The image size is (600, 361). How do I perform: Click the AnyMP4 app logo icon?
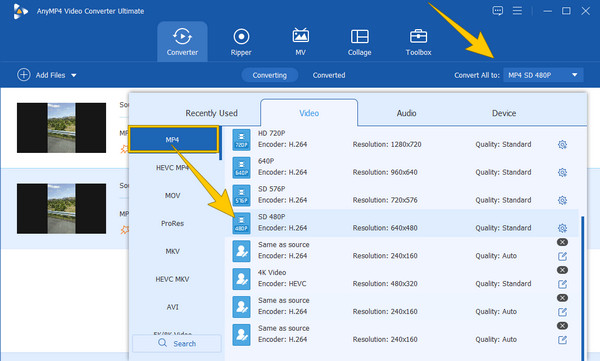pyautogui.click(x=20, y=11)
